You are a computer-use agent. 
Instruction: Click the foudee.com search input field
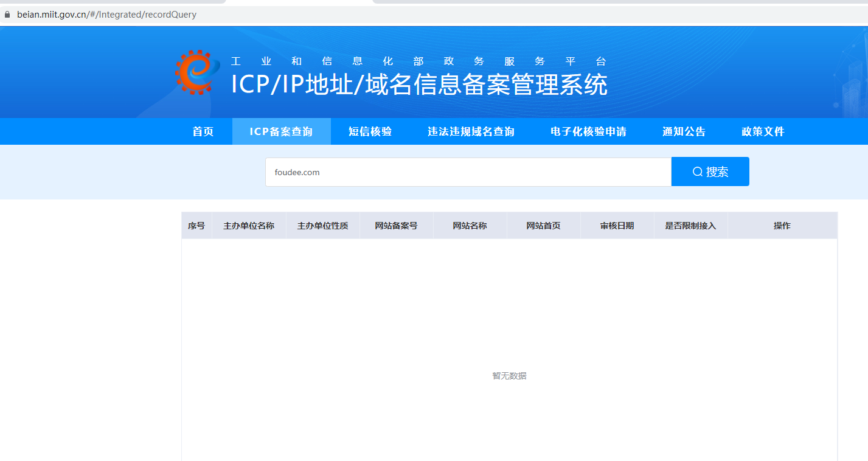point(468,172)
